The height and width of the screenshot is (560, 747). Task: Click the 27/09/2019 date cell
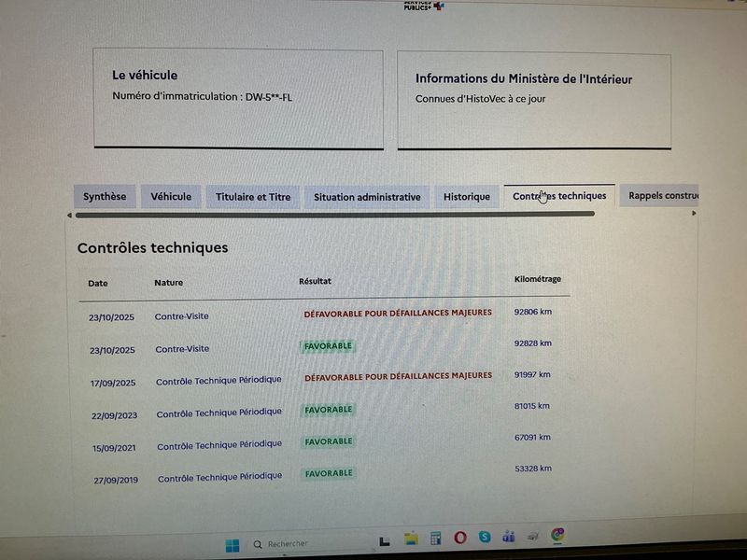[x=116, y=481]
